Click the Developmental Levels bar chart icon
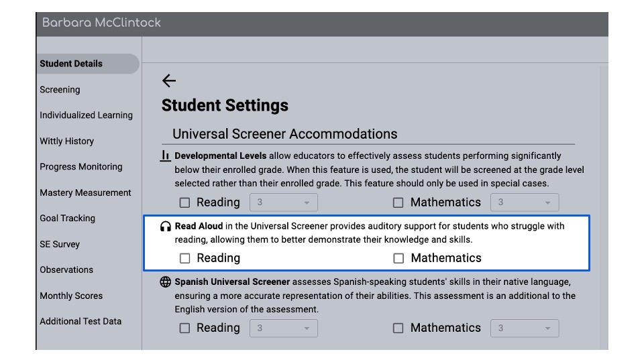 click(x=166, y=156)
